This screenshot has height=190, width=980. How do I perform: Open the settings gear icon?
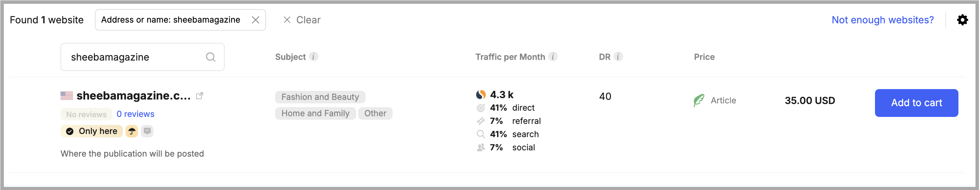(x=962, y=20)
